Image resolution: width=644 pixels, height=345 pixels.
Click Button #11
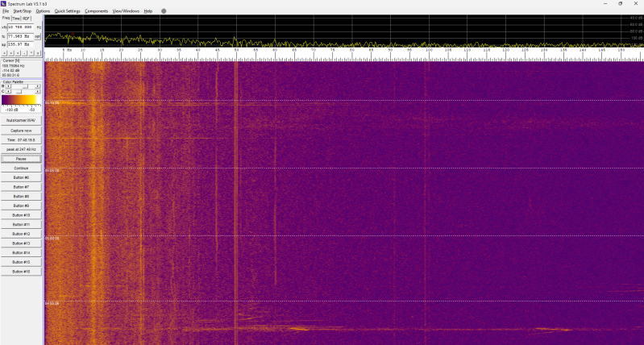(x=21, y=225)
